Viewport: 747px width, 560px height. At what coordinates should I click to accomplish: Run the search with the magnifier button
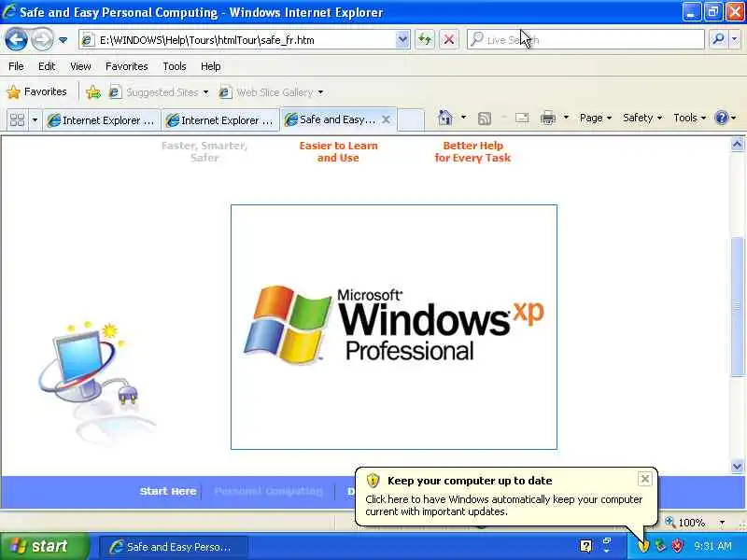click(x=718, y=40)
